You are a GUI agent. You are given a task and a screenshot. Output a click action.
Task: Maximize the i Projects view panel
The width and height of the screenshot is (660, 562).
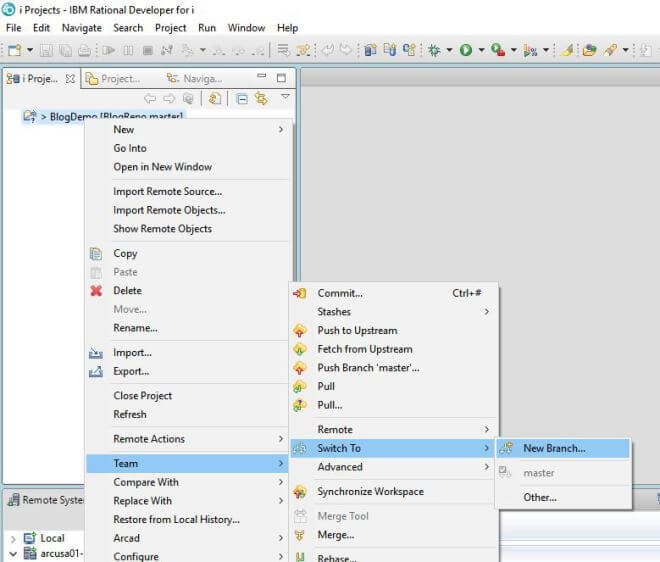point(281,78)
